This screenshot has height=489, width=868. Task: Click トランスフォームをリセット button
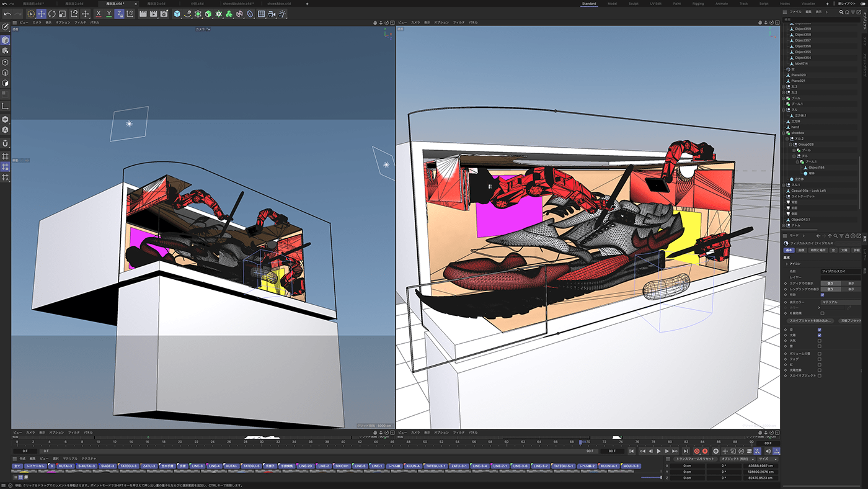click(696, 459)
